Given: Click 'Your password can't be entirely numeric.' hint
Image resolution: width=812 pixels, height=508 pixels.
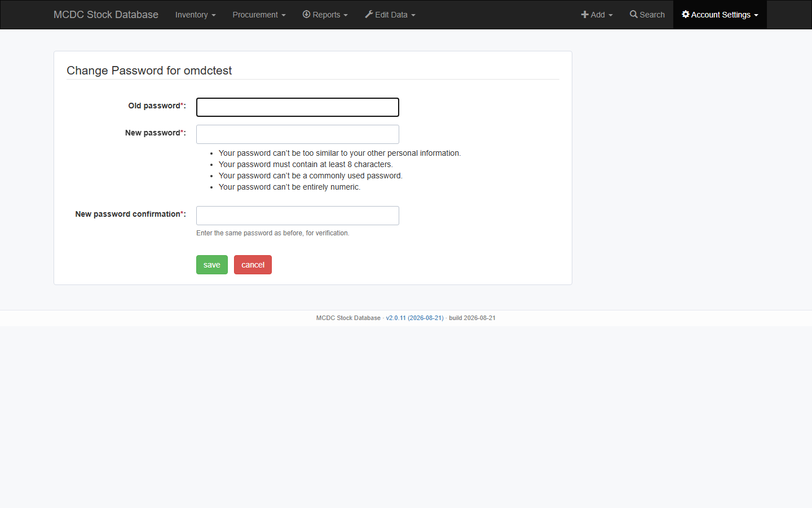Looking at the screenshot, I should [x=289, y=187].
